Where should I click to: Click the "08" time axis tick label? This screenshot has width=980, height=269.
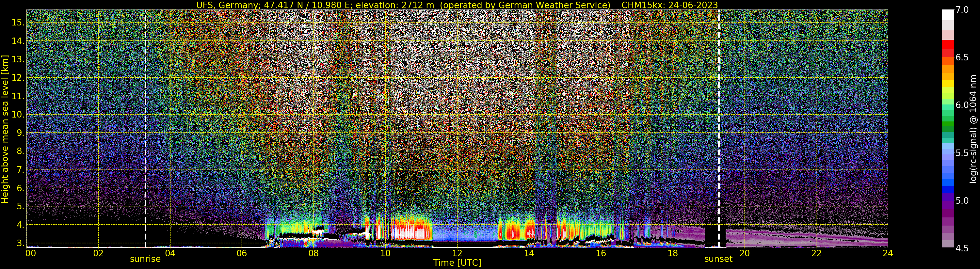click(x=313, y=253)
